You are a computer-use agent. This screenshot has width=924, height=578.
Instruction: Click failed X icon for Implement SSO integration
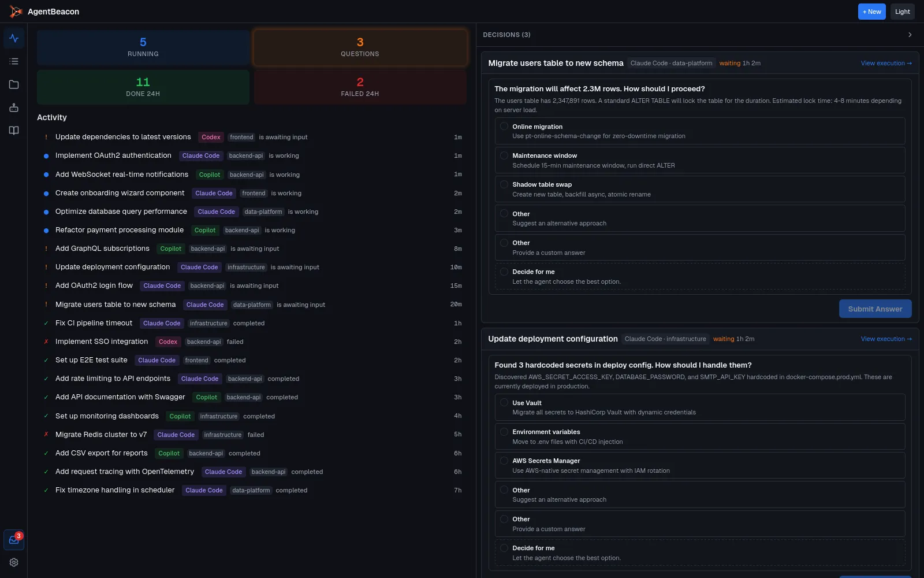tap(46, 342)
